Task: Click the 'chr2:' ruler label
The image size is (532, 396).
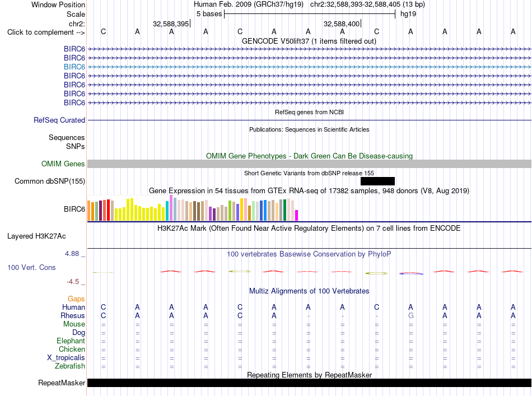Action: pos(77,24)
